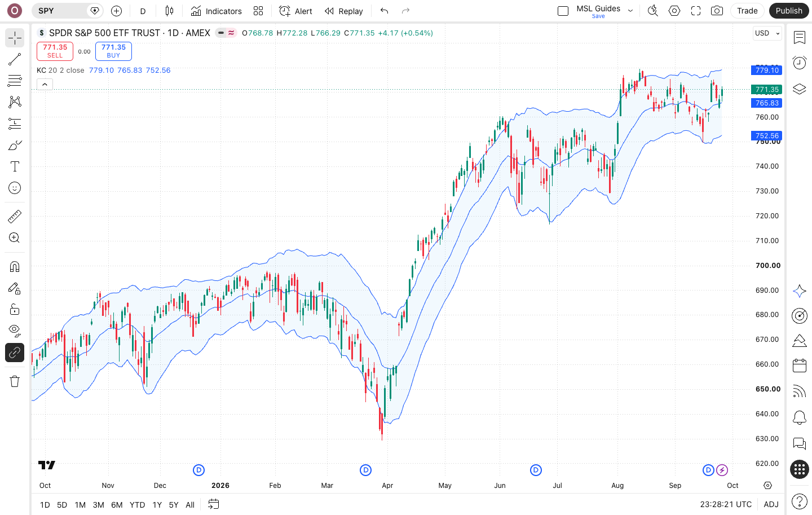812x515 pixels.
Task: Click the SPY symbol search field
Action: [x=67, y=11]
